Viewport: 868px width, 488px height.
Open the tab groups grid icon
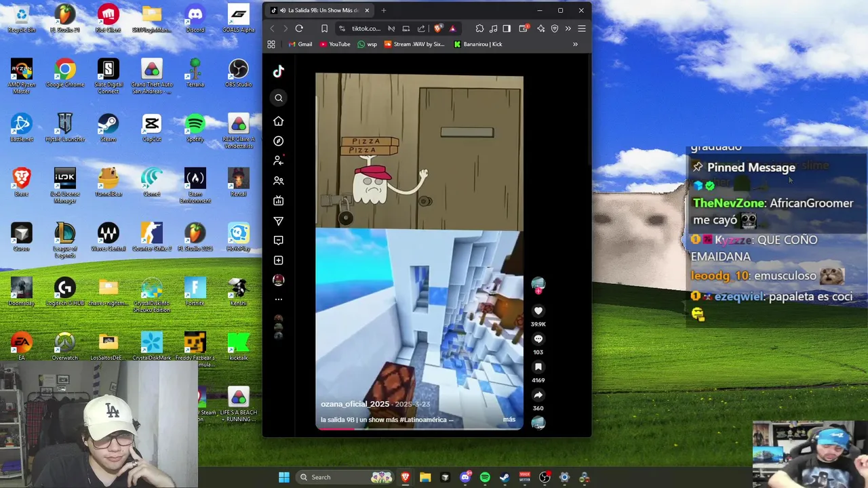(271, 44)
